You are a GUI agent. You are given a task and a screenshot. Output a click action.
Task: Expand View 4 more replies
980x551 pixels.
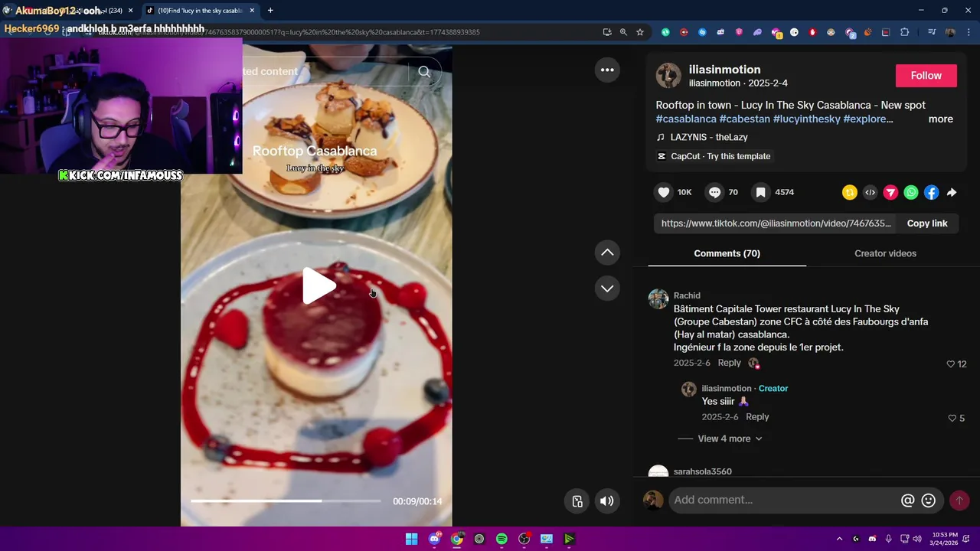pos(730,439)
